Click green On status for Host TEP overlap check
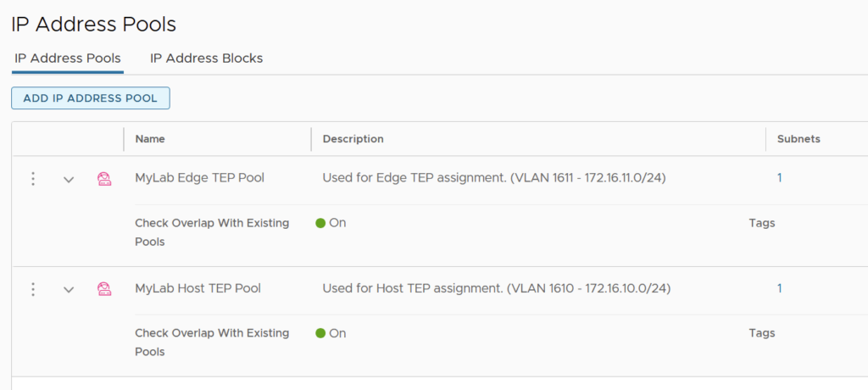 (x=331, y=333)
